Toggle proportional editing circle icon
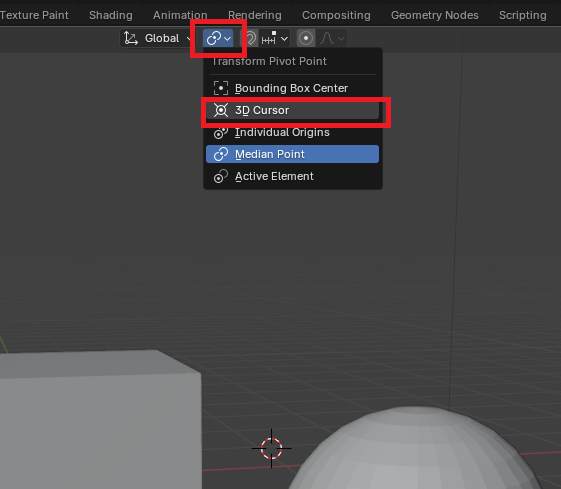The width and height of the screenshot is (561, 489). (x=306, y=38)
